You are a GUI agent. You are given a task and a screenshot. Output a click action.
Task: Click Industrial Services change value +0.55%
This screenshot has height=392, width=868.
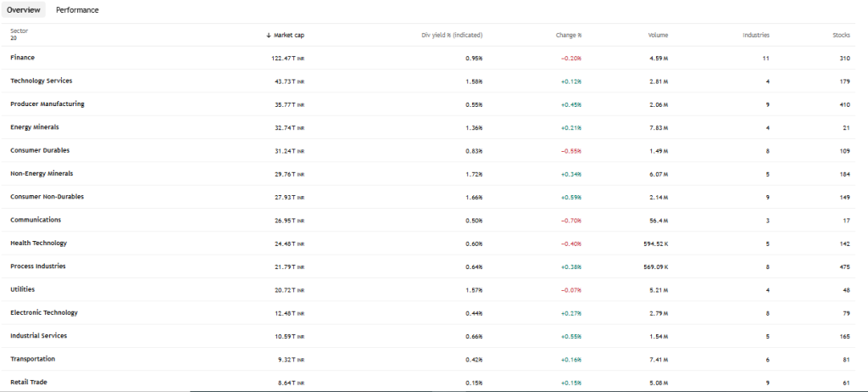point(570,337)
